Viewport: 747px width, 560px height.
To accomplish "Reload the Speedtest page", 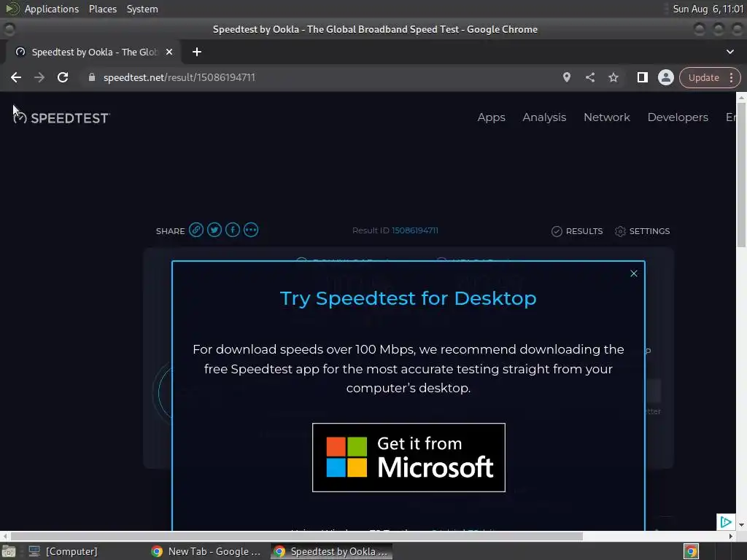I will 63,77.
